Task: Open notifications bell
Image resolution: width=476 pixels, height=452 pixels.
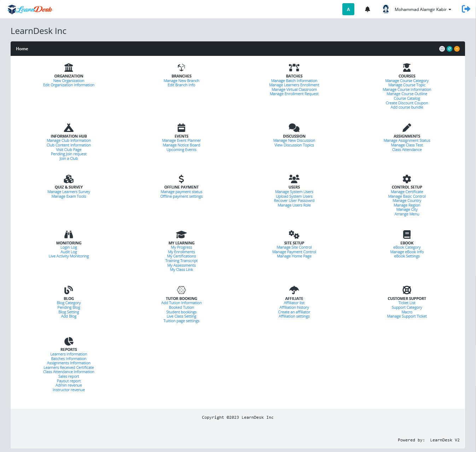Action: point(367,9)
